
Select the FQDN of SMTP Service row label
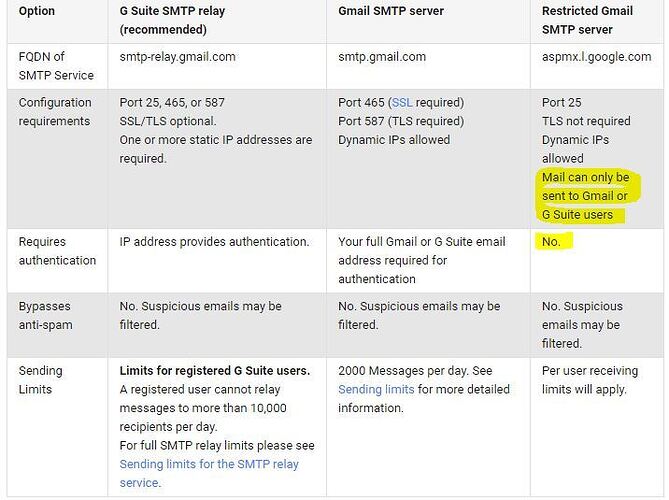tap(56, 66)
